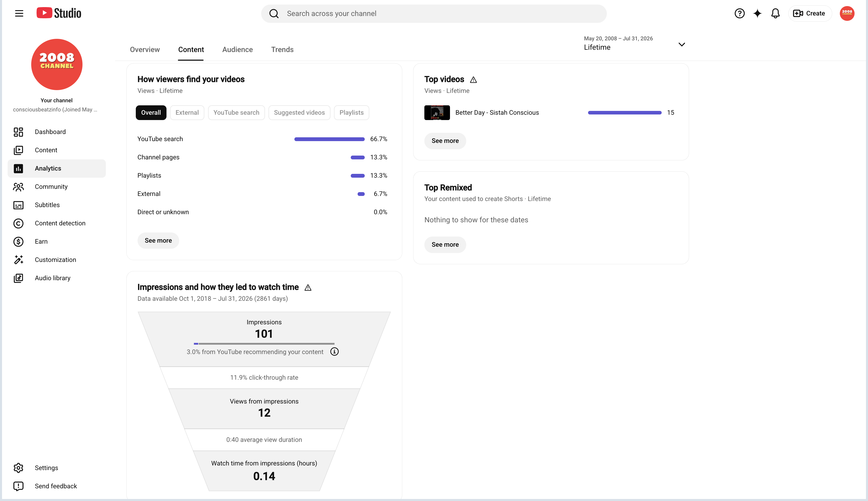Screen dimensions: 868x501
Task: Open the Create button menu
Action: [809, 13]
